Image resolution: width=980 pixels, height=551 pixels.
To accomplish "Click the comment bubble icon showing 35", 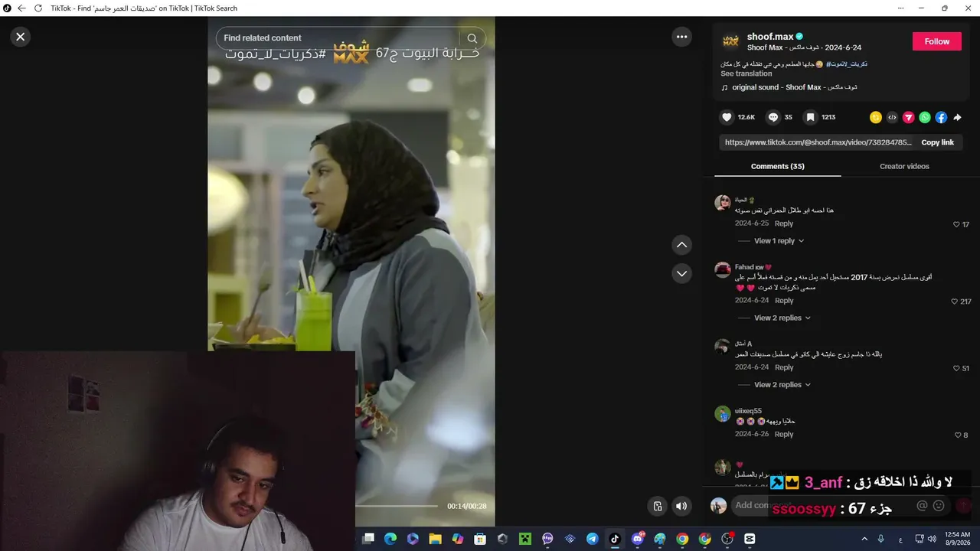I will tap(773, 117).
